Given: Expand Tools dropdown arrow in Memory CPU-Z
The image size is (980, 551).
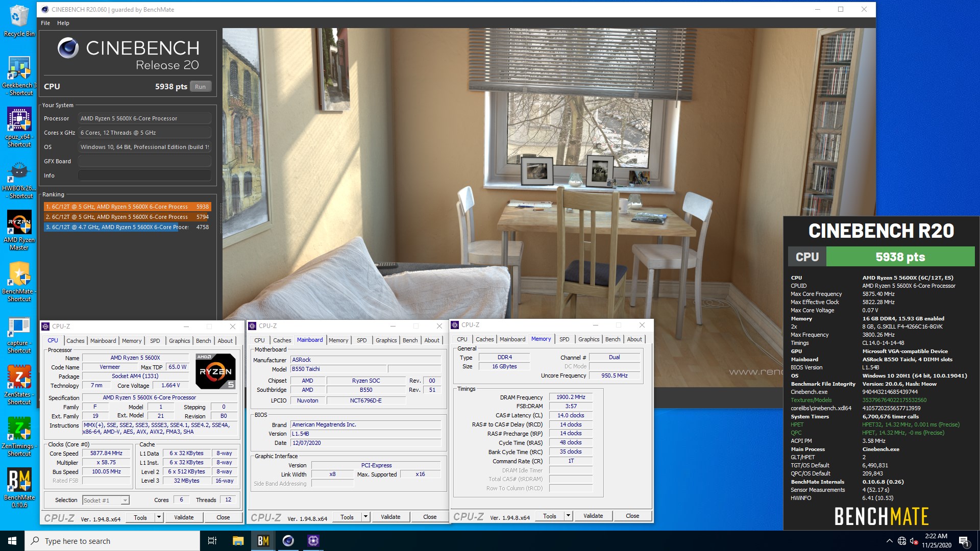Looking at the screenshot, I should (x=568, y=516).
